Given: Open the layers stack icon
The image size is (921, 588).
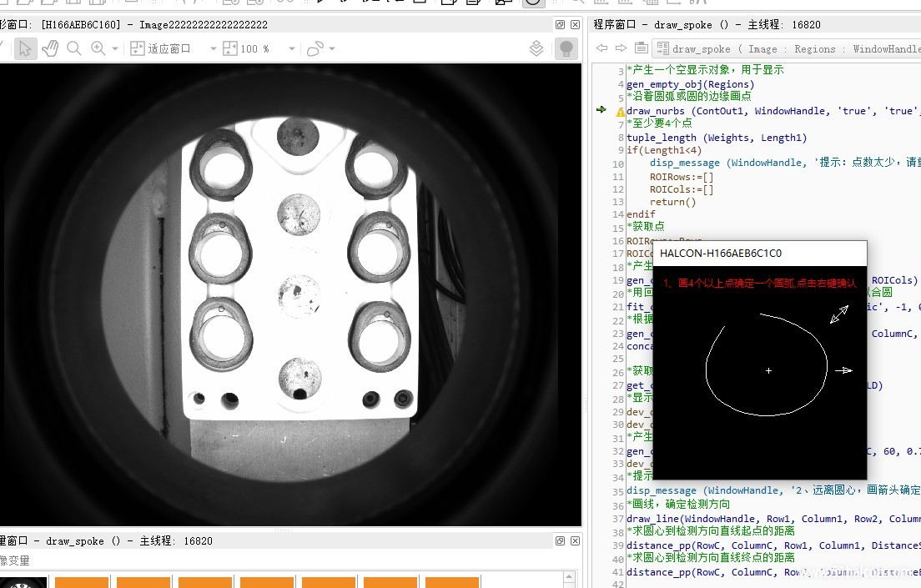Looking at the screenshot, I should pyautogui.click(x=537, y=48).
